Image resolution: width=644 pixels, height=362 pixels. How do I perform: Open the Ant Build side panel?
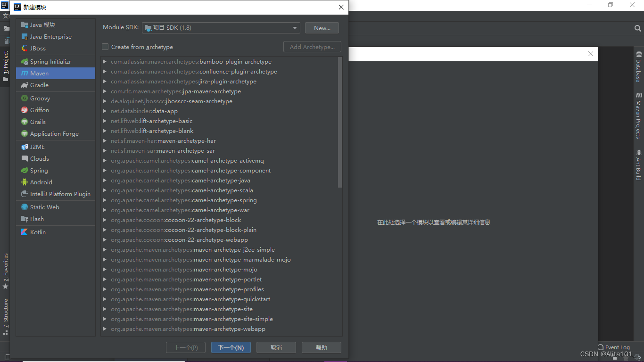click(x=639, y=165)
